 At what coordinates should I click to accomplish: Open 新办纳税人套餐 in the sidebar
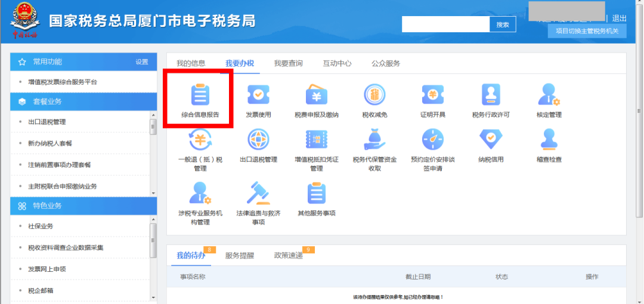[50, 143]
